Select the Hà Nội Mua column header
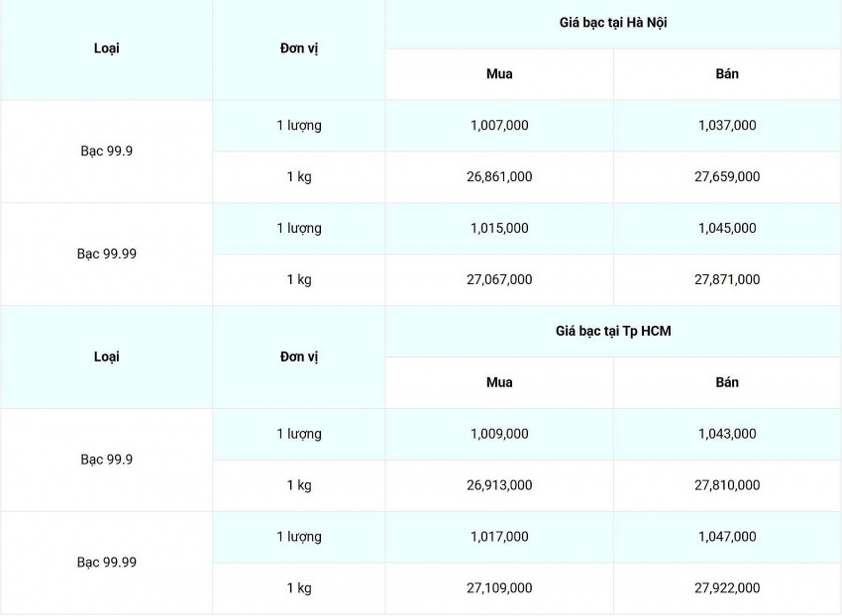842x616 pixels. click(x=499, y=73)
